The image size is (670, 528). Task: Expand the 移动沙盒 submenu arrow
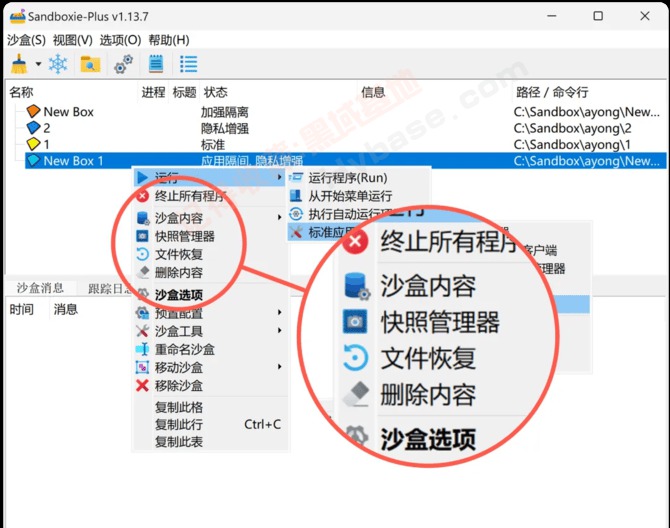(279, 367)
